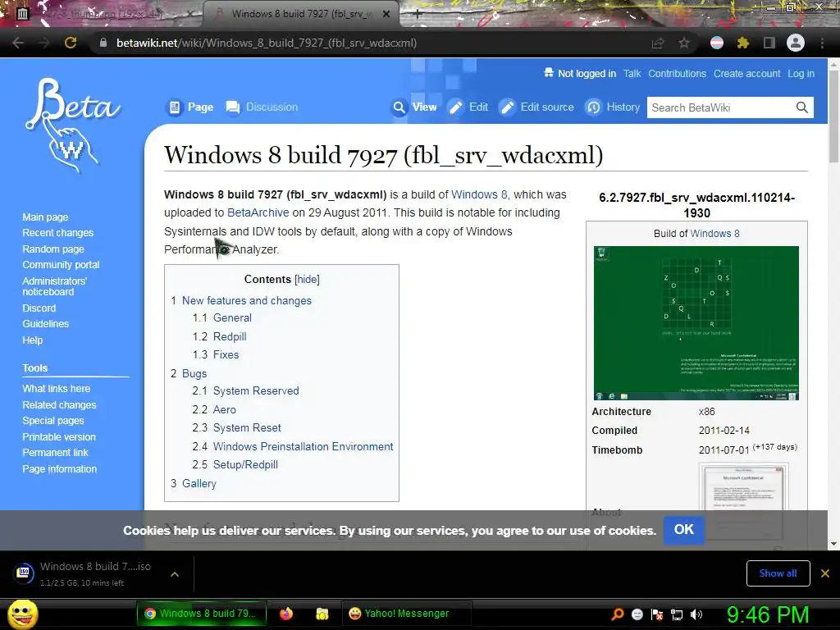840x630 pixels.
Task: Focus the Search BetaWiki field
Action: pyautogui.click(x=720, y=107)
